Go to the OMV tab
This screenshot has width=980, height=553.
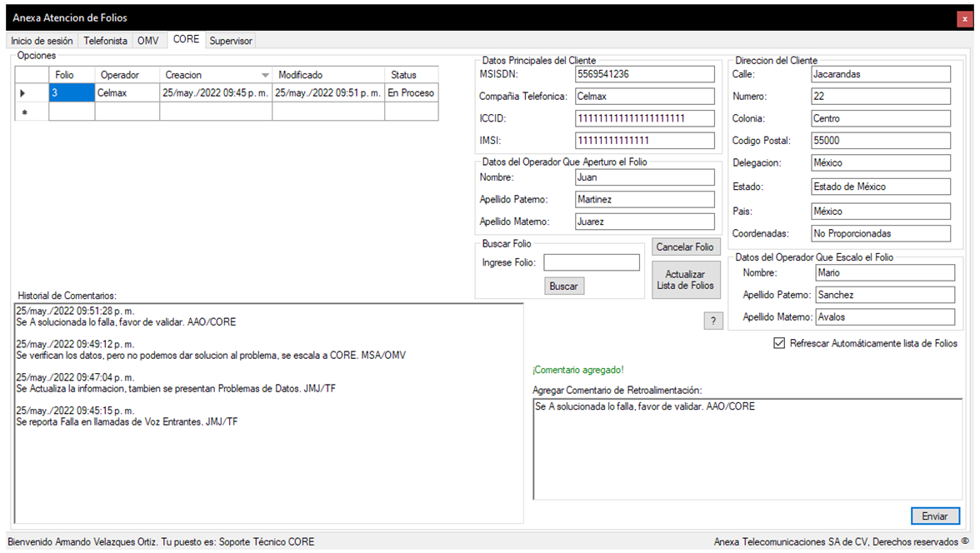(x=147, y=41)
